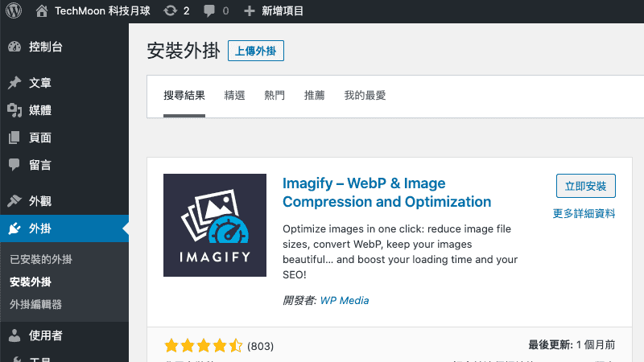Viewport: 644px width, 362px height.
Task: Click the 使用者 user icon
Action: pos(14,335)
